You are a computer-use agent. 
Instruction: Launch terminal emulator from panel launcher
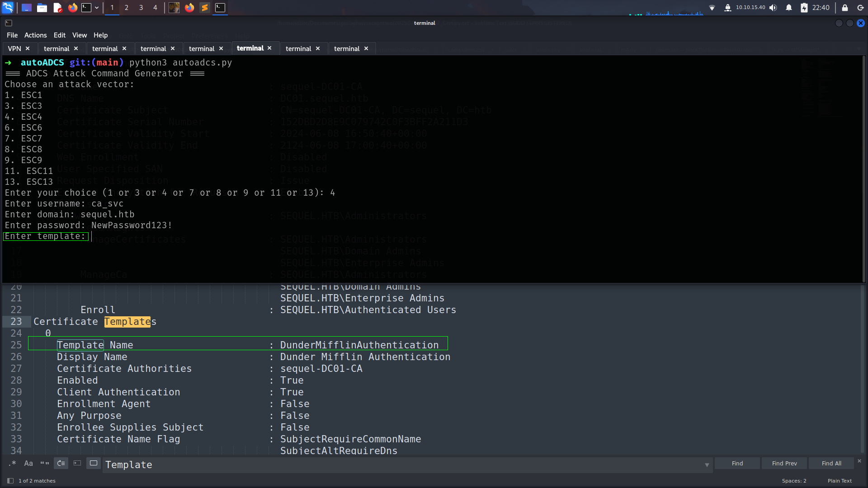click(86, 8)
